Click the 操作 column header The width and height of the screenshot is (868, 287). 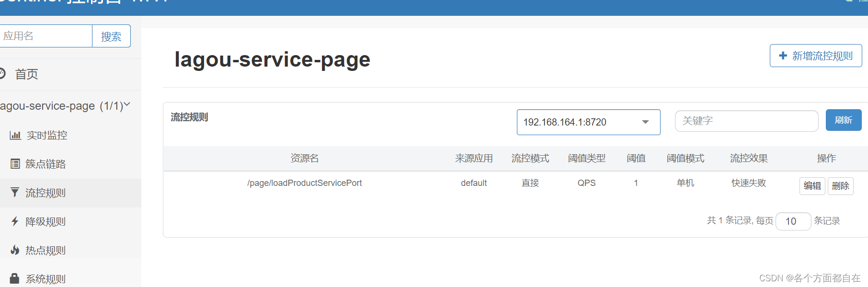(826, 158)
